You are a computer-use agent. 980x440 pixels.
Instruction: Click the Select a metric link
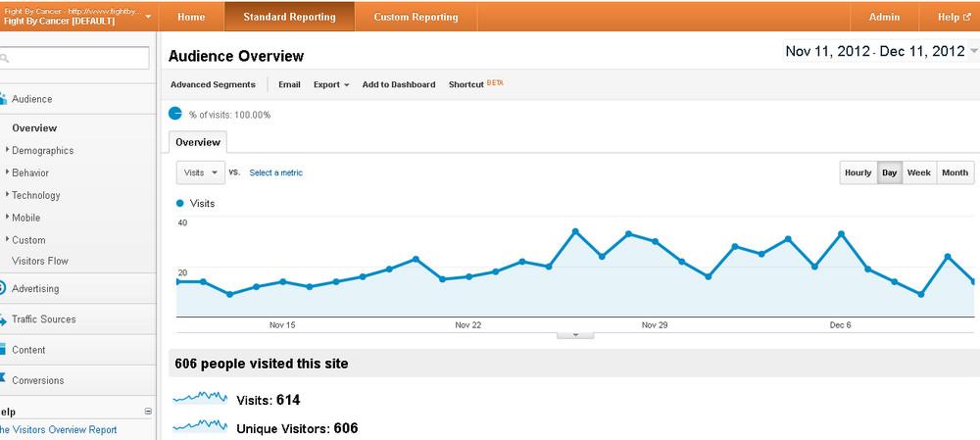tap(275, 172)
